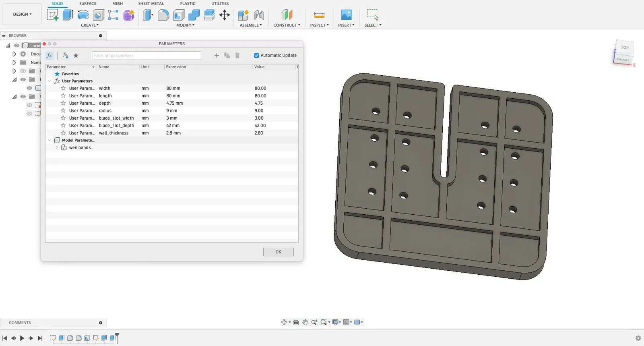Click the Measure icon above Inspect
Screen dimensions: 644x346
tap(319, 15)
